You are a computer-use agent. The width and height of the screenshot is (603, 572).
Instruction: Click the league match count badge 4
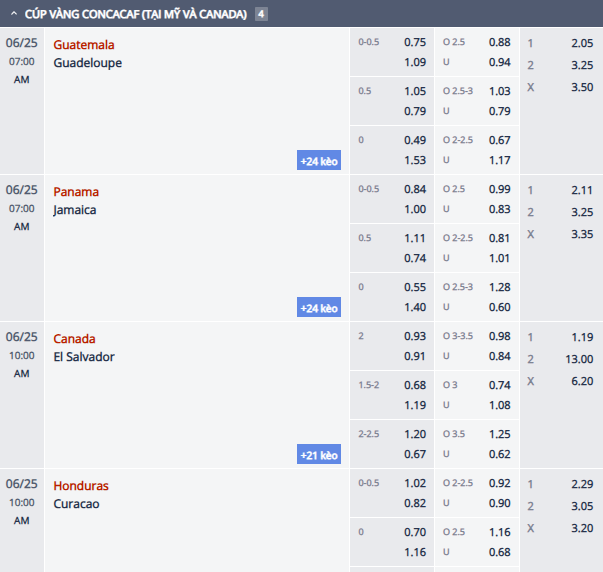coord(261,14)
